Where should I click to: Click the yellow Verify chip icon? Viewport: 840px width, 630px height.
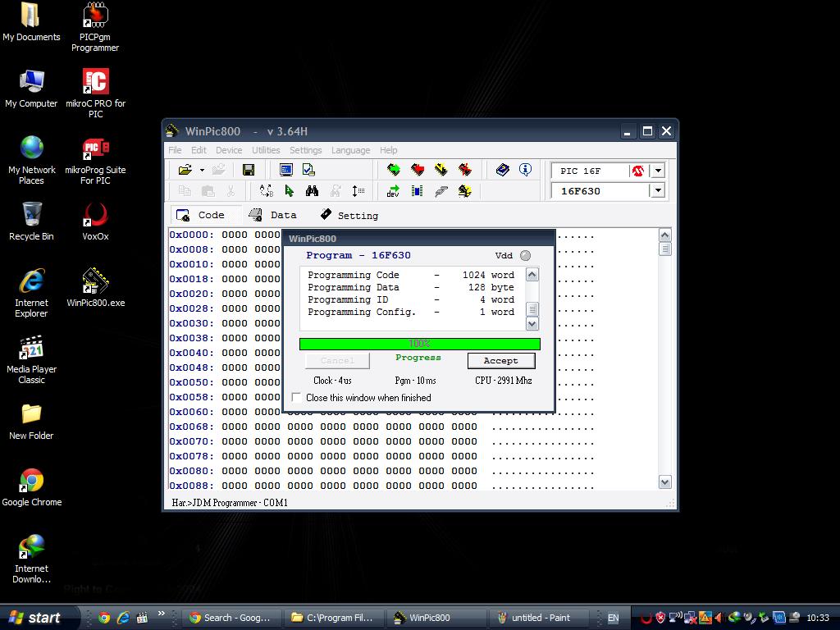441,170
